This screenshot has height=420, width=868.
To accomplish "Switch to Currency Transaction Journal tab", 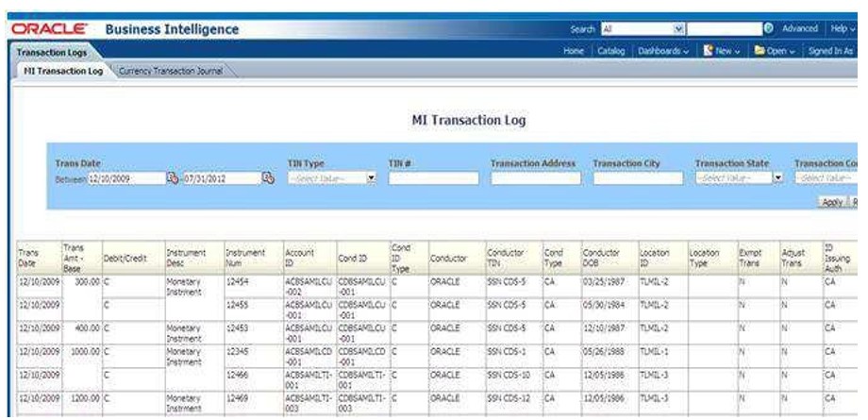I will point(171,71).
